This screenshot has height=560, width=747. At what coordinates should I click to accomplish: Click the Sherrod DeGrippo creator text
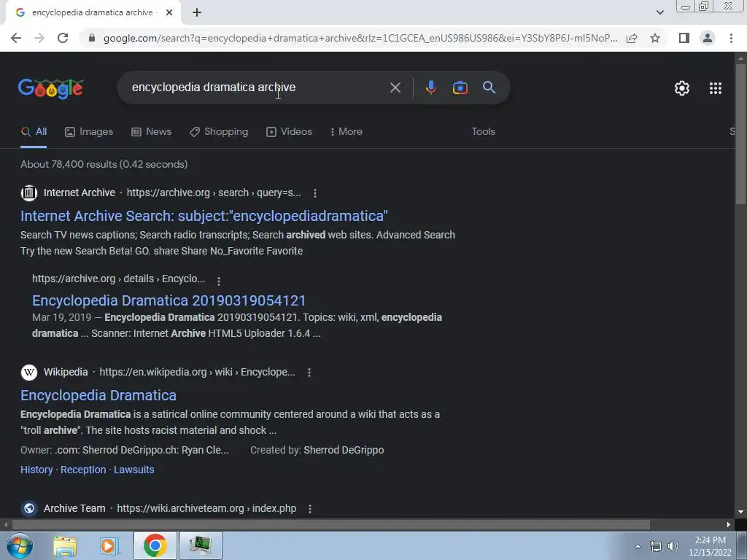click(x=344, y=451)
